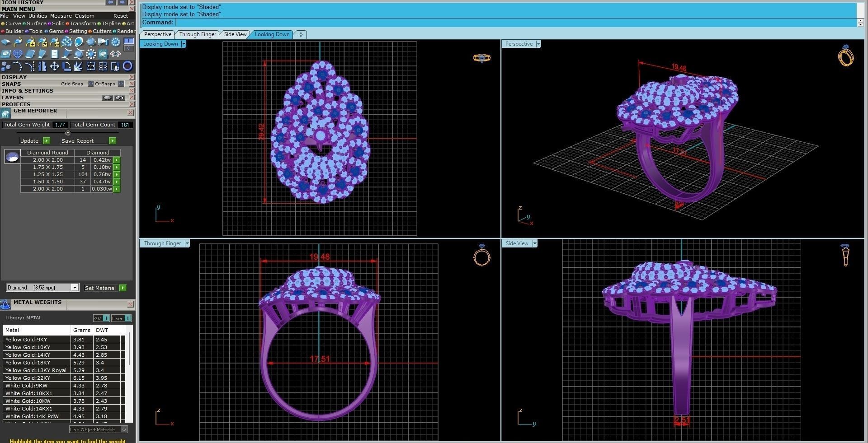Toggle Use Object Materials
Viewport: 868px width, 443px height.
coord(124,429)
